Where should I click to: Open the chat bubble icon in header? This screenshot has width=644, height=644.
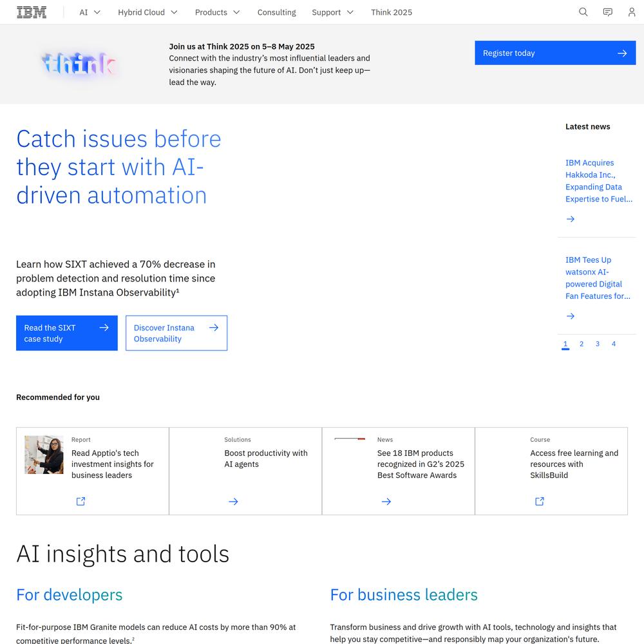pos(607,12)
